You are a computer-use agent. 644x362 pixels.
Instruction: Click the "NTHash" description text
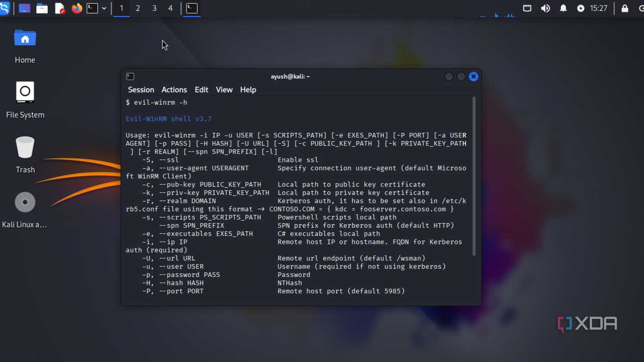pyautogui.click(x=290, y=283)
